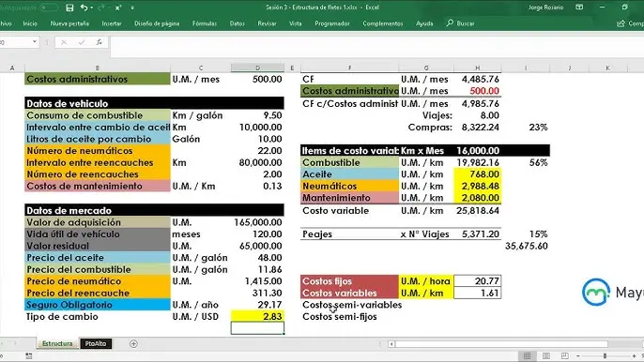This screenshot has width=644, height=362.
Task: Select the total cell 35,675.60
Action: click(526, 246)
